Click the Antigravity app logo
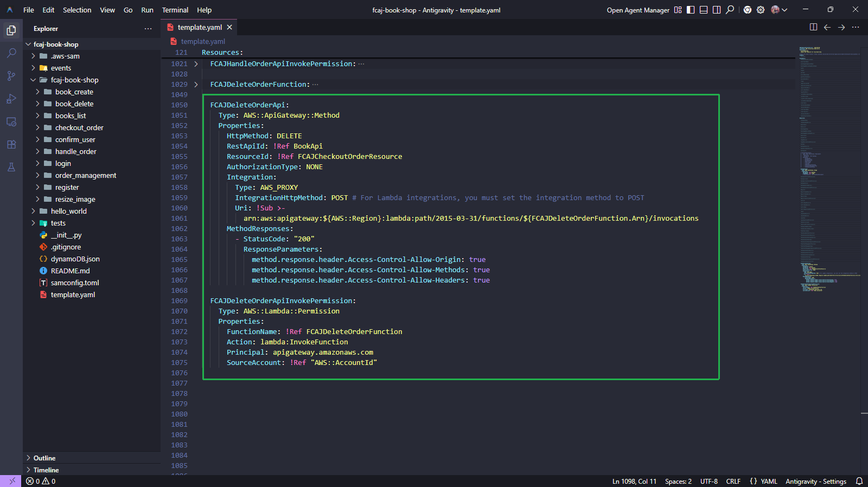Image resolution: width=868 pixels, height=487 pixels. 10,10
